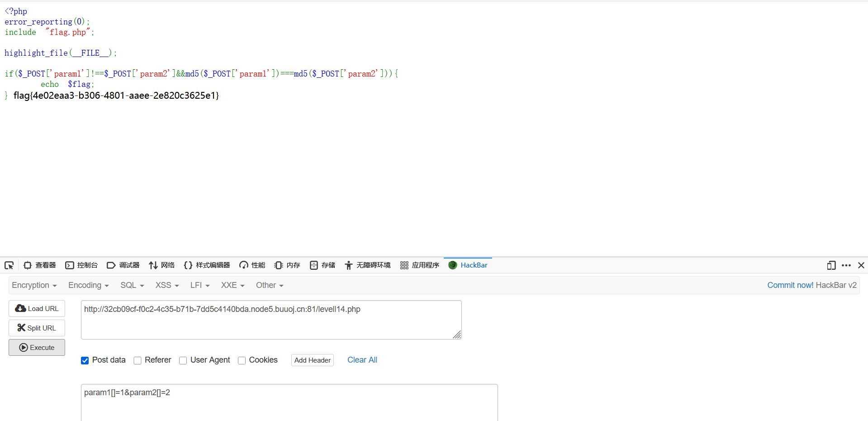
Task: Click inside the post data text area
Action: (x=289, y=405)
